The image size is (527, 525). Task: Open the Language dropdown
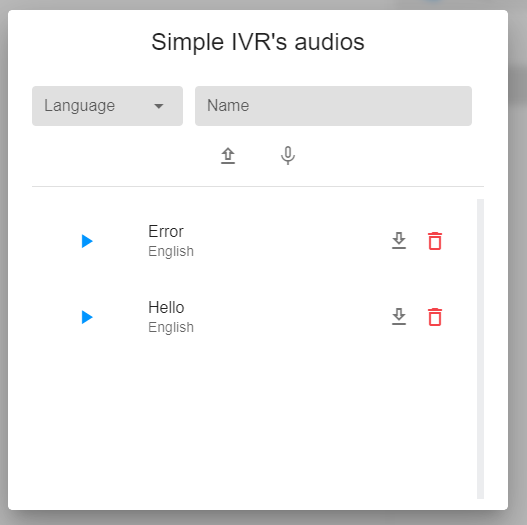click(107, 106)
